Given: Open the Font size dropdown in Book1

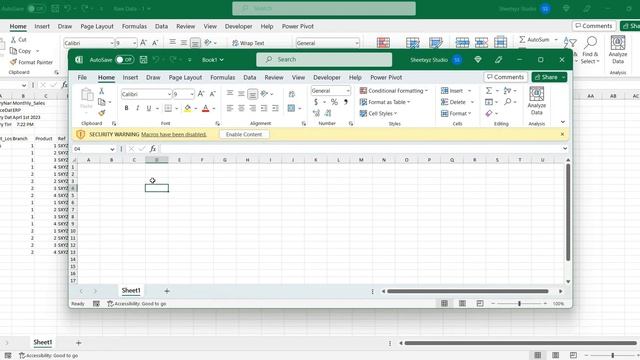Looking at the screenshot, I should pyautogui.click(x=192, y=94).
